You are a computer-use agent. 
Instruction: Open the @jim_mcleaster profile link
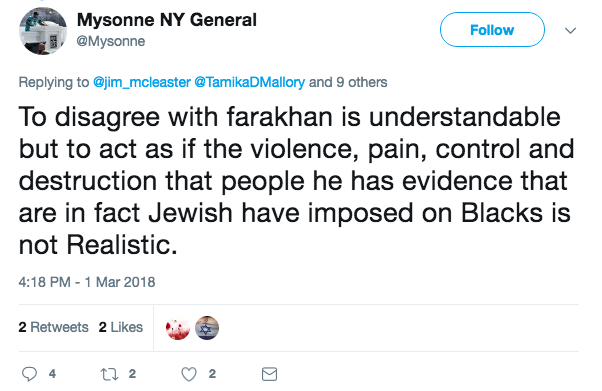142,82
